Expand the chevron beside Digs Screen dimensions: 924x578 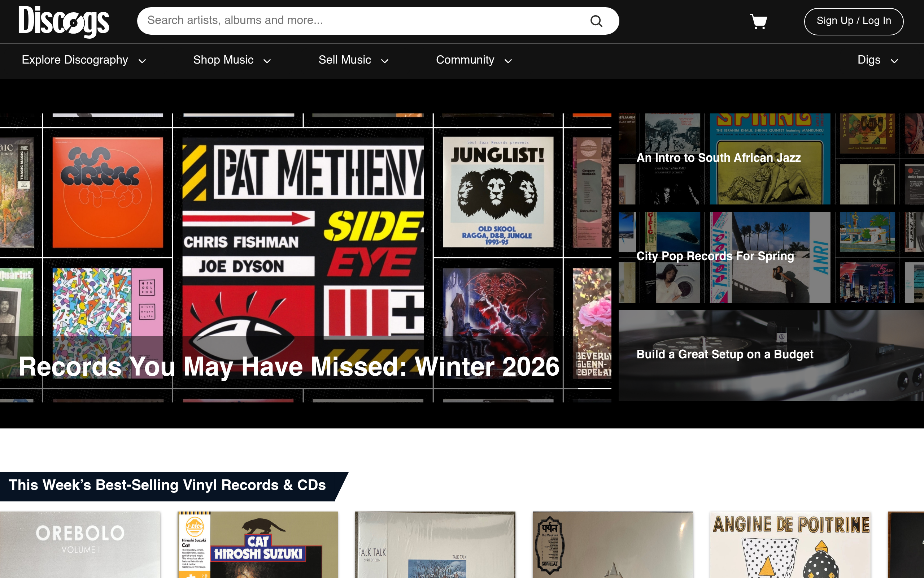coord(894,61)
